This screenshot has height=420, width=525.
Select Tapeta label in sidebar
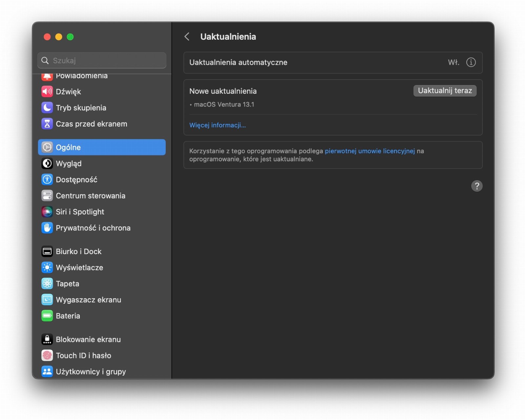pyautogui.click(x=68, y=284)
